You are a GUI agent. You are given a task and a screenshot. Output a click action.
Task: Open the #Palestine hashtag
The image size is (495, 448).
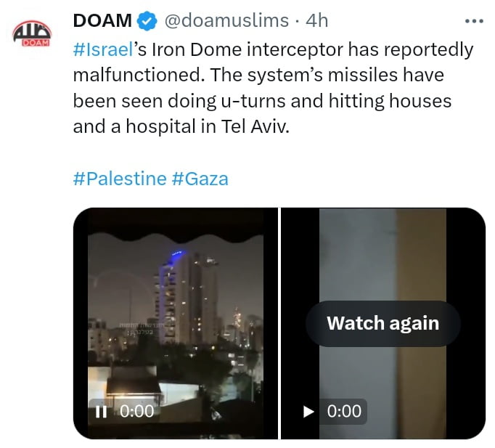[120, 178]
